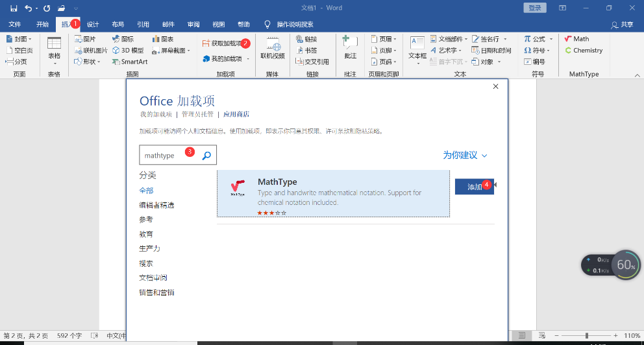Click the Open folder icon in title bar
The height and width of the screenshot is (345, 644).
click(x=61, y=8)
